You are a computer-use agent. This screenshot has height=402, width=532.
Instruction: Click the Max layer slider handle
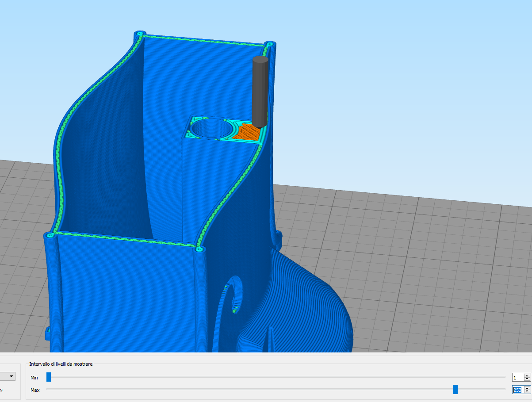pos(455,389)
